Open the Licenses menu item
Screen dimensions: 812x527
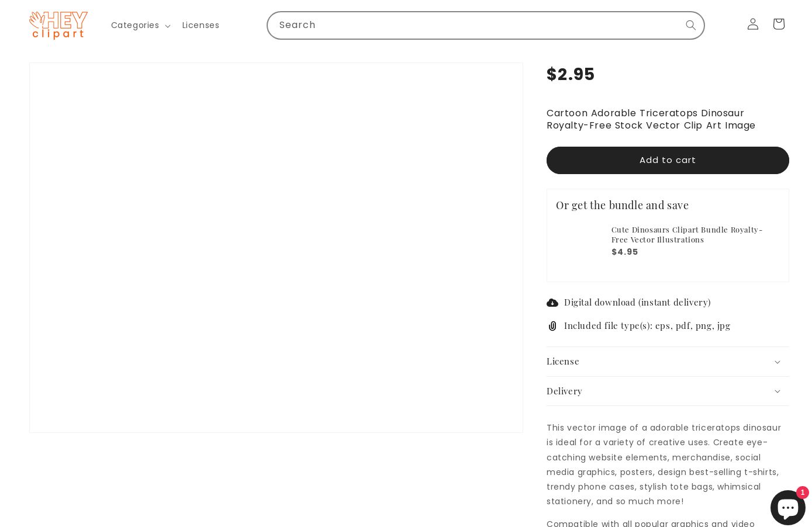[x=201, y=25]
